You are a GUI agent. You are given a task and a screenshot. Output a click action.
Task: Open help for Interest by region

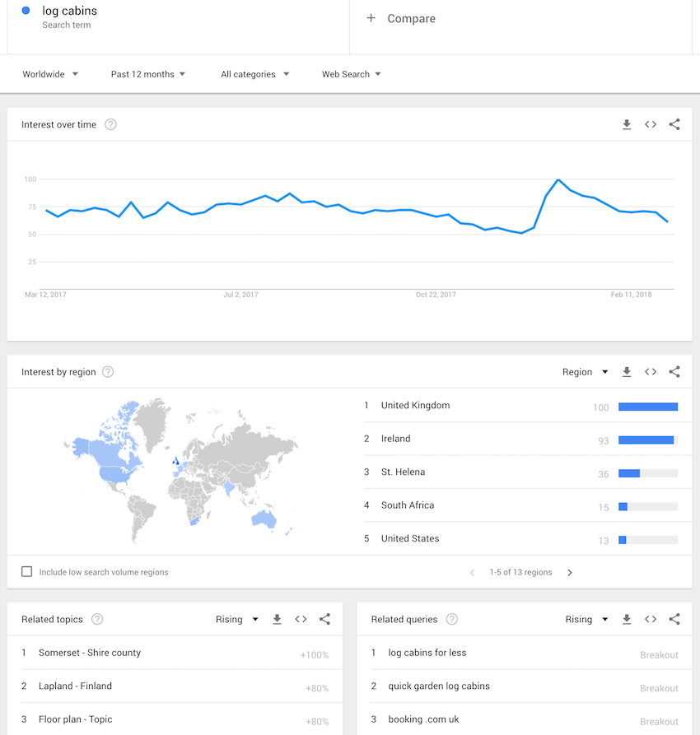click(108, 372)
